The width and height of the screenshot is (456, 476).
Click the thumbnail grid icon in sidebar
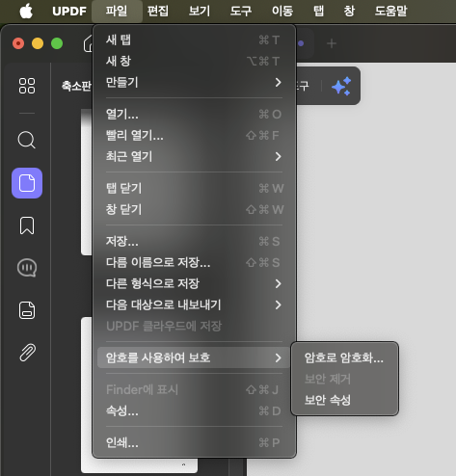[27, 86]
